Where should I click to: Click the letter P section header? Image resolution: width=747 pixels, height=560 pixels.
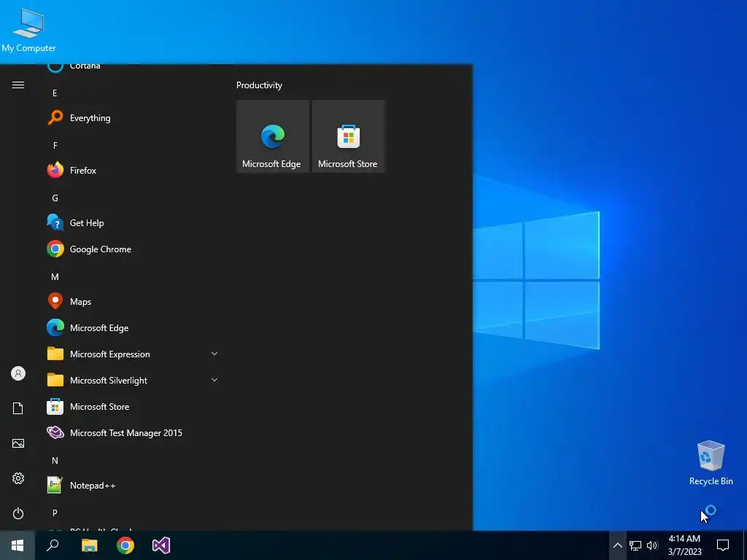click(55, 513)
